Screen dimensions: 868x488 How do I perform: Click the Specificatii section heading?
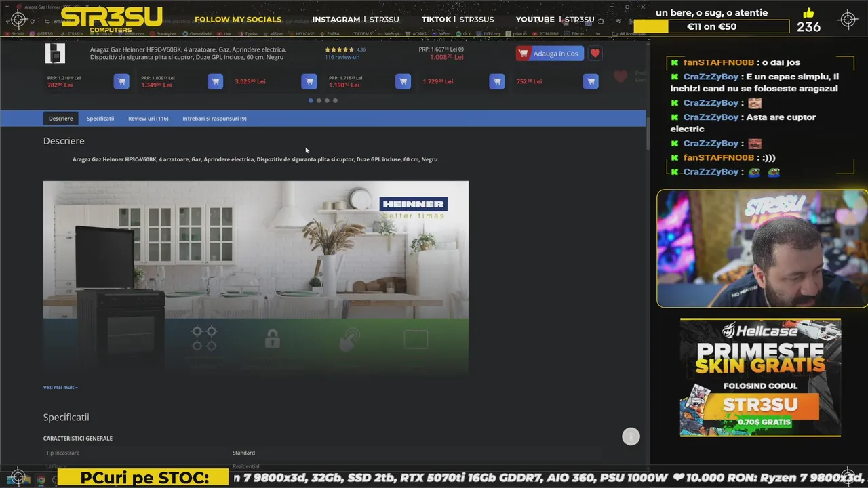pyautogui.click(x=66, y=418)
